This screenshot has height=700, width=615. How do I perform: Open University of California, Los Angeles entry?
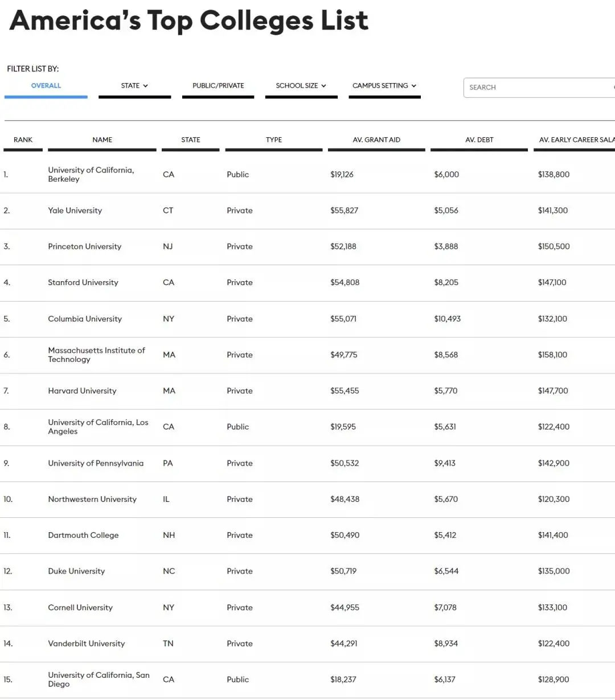[x=98, y=427]
